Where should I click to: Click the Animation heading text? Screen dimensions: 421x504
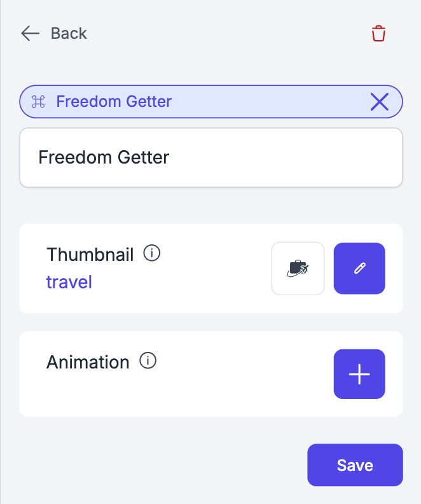pos(88,362)
